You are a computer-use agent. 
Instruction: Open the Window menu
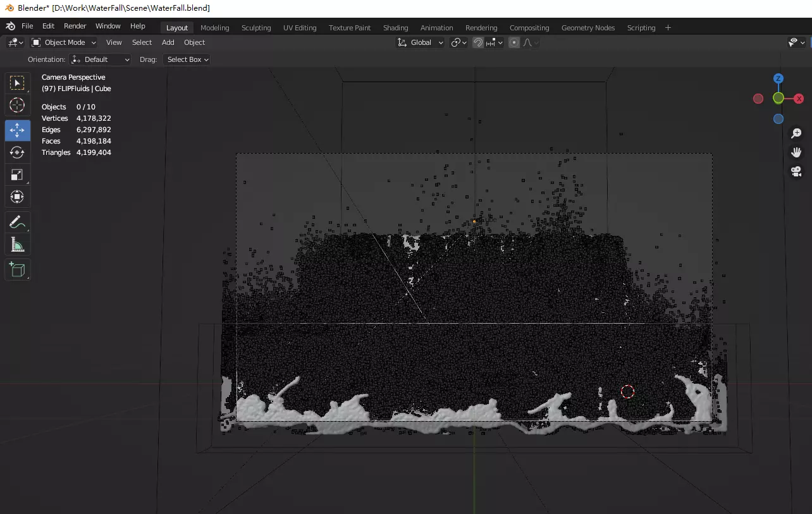108,26
